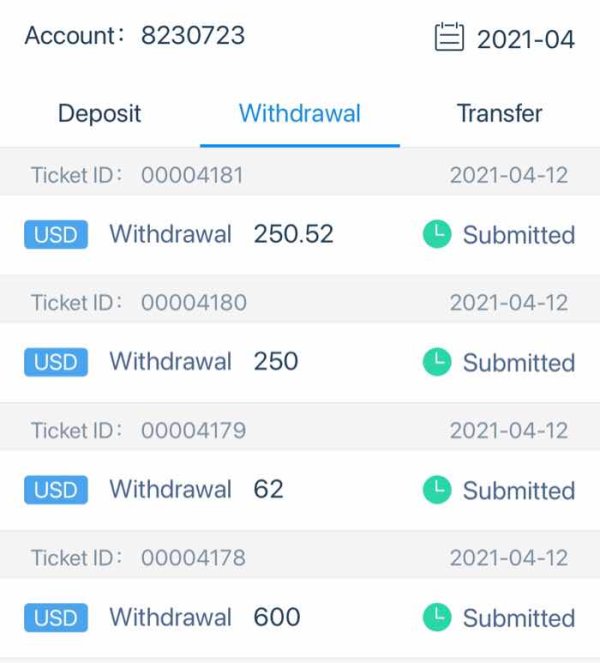Viewport: 600px width, 663px height.
Task: Tap the USD badge on the 250.52 withdrawal
Action: pos(56,235)
